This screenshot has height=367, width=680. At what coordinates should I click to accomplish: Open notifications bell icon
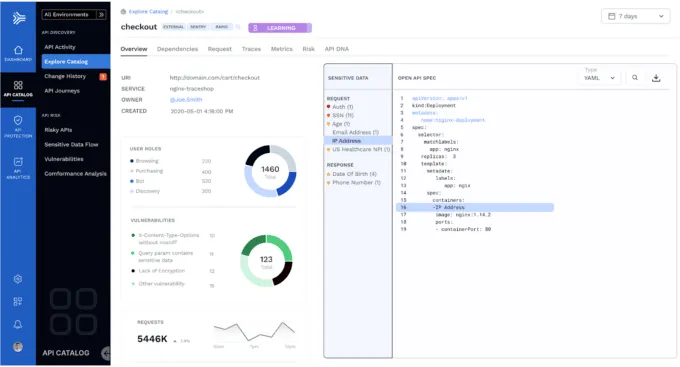point(18,324)
